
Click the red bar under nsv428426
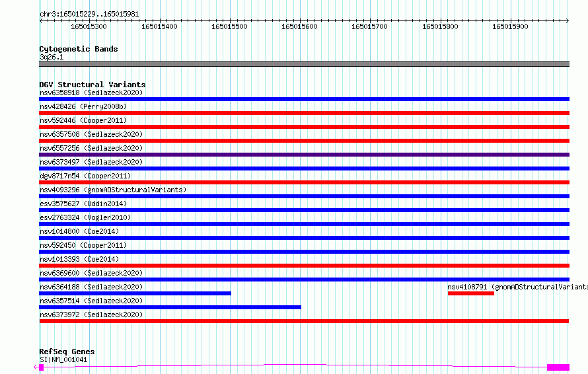pyautogui.click(x=304, y=113)
